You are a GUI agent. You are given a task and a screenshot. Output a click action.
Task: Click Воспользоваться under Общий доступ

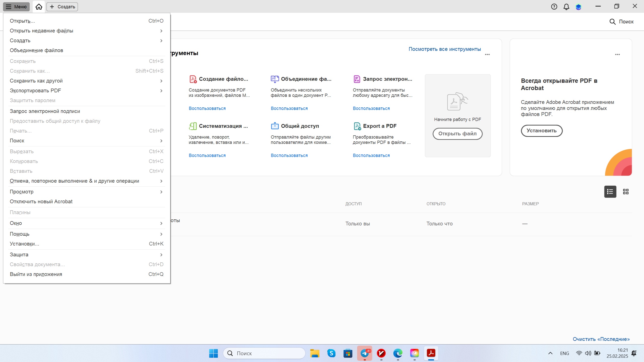[289, 155]
